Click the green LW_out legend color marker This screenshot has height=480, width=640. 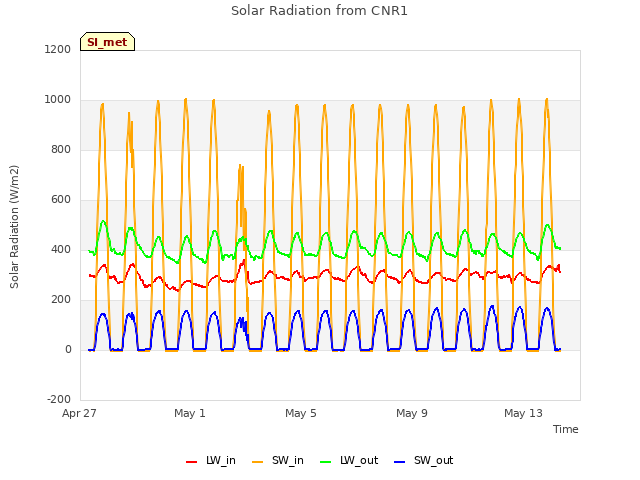[x=326, y=462]
